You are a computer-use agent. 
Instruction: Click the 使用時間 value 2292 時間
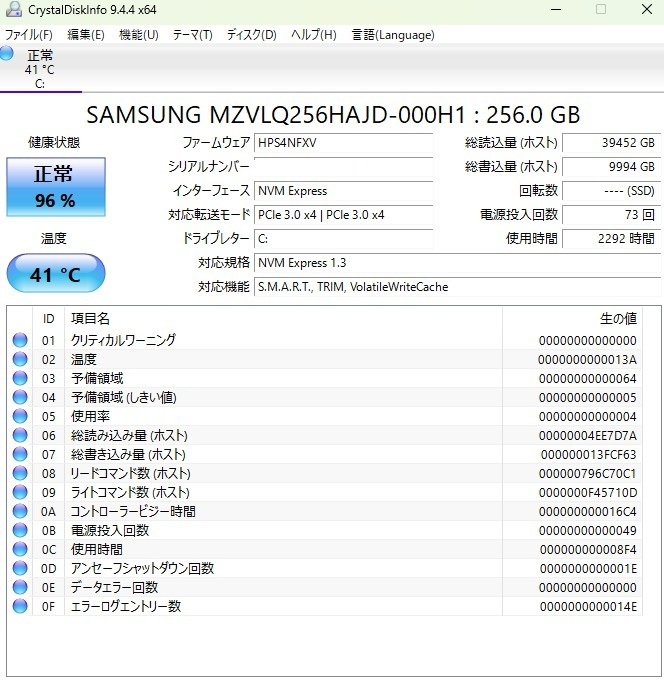(x=611, y=238)
